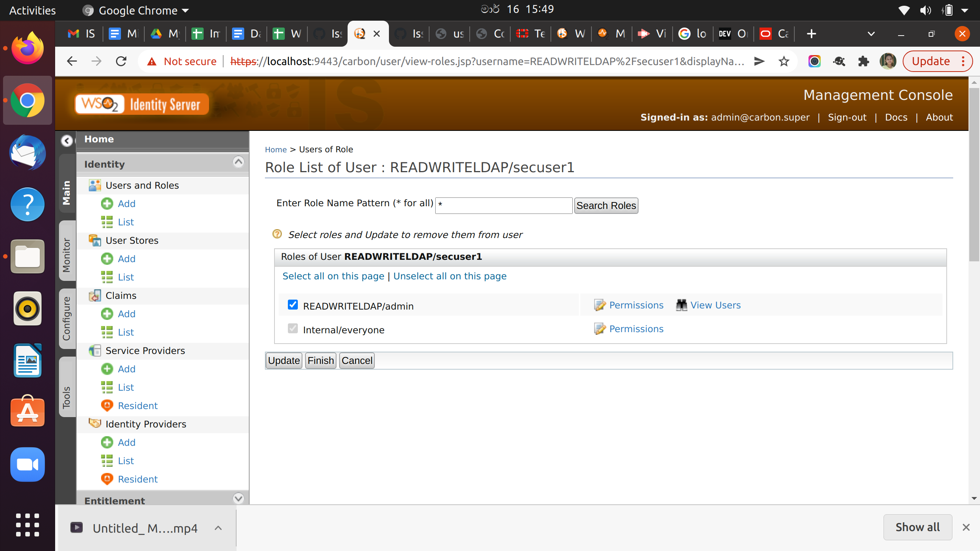Click the Internal/everyone role checkbox
This screenshot has height=551, width=980.
pyautogui.click(x=293, y=328)
